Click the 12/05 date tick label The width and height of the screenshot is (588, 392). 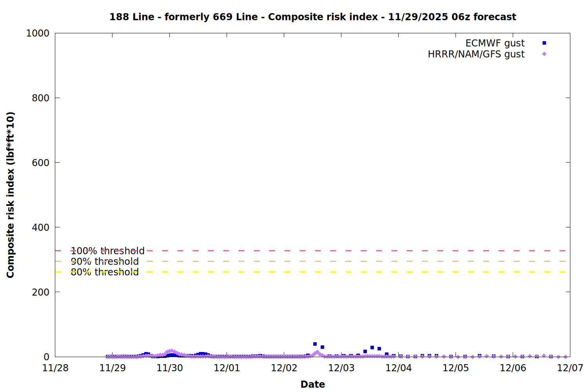point(456,368)
